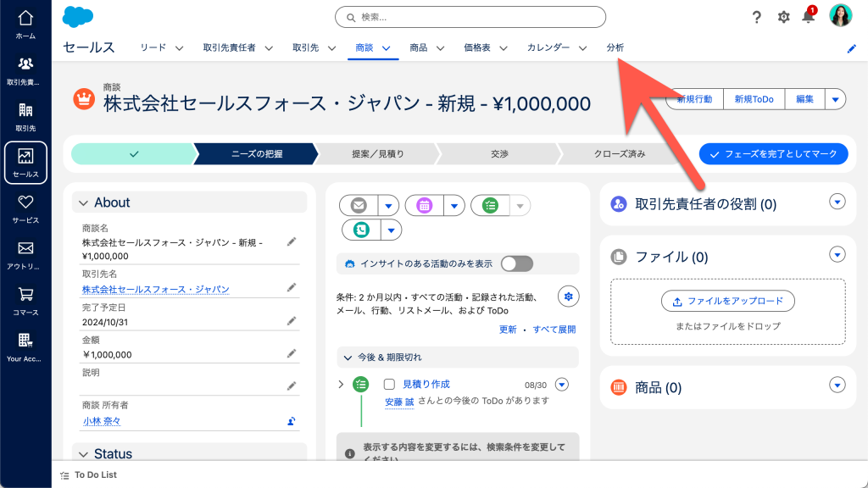Edit the 商談名 field pencil icon
Screen dimensions: 868x488
292,241
